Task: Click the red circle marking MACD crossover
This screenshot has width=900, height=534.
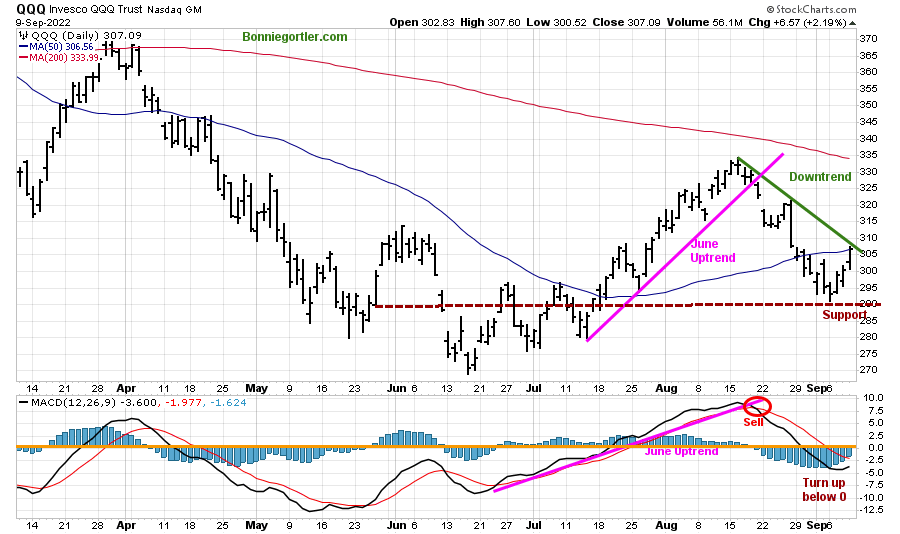Action: click(757, 407)
